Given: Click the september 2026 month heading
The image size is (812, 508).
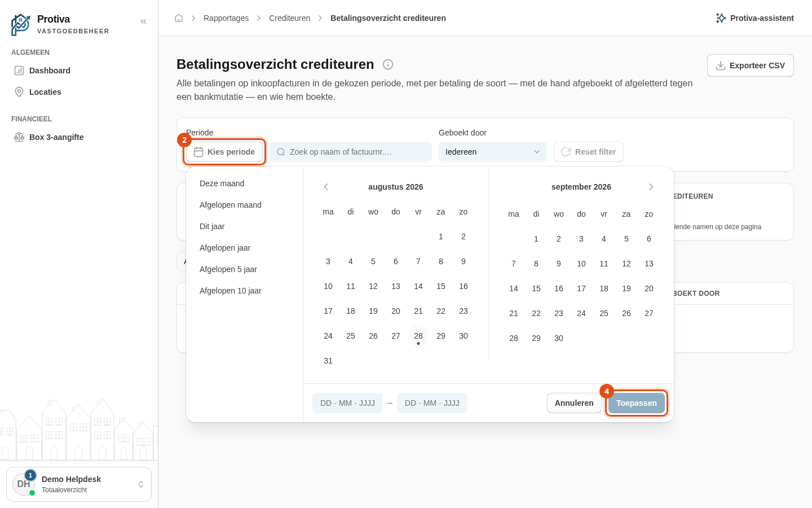Looking at the screenshot, I should point(581,187).
